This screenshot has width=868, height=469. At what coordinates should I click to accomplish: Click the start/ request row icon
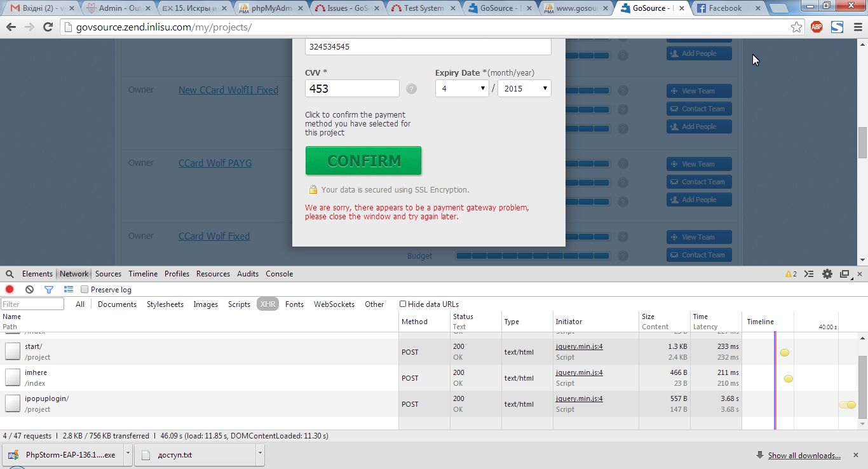pos(13,351)
